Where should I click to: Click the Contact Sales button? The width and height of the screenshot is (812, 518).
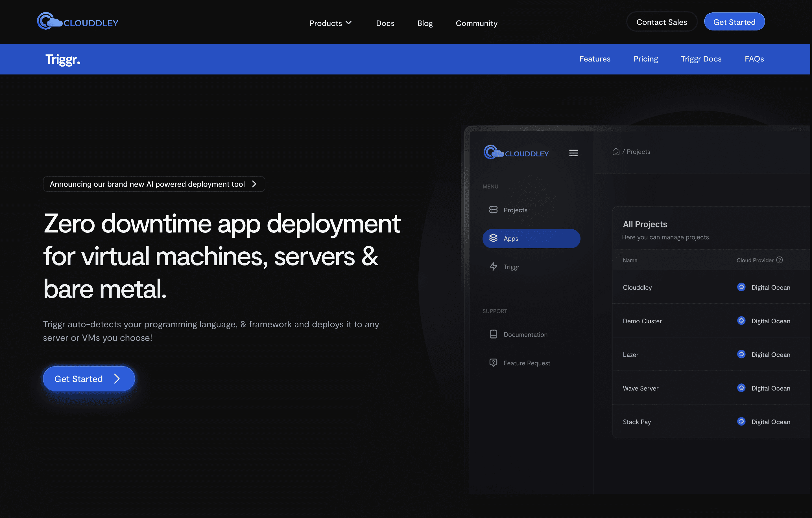661,22
